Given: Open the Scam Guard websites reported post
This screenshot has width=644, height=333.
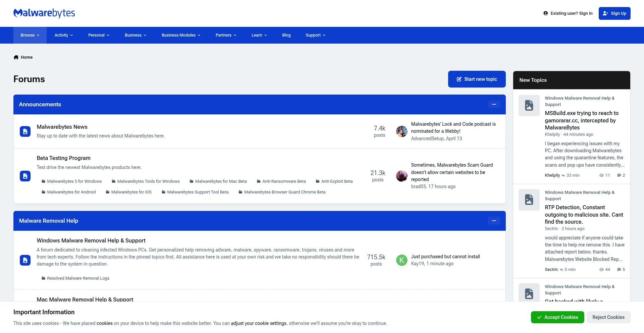Looking at the screenshot, I should tap(452, 172).
